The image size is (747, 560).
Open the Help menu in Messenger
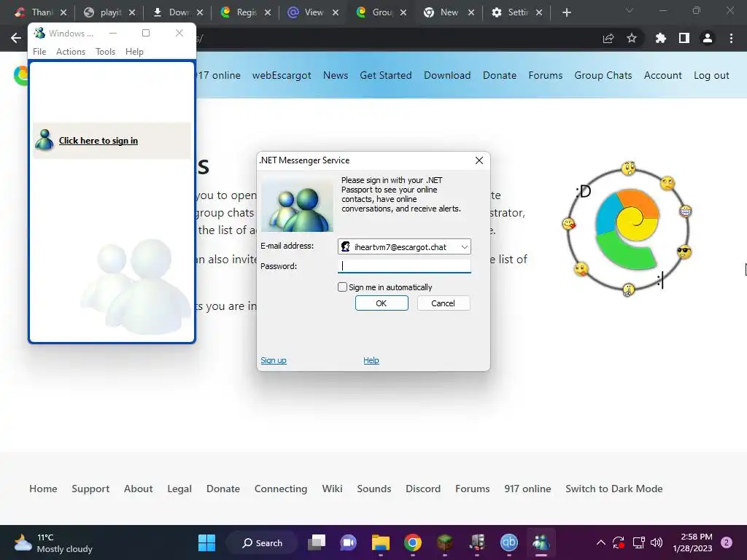[x=134, y=52]
